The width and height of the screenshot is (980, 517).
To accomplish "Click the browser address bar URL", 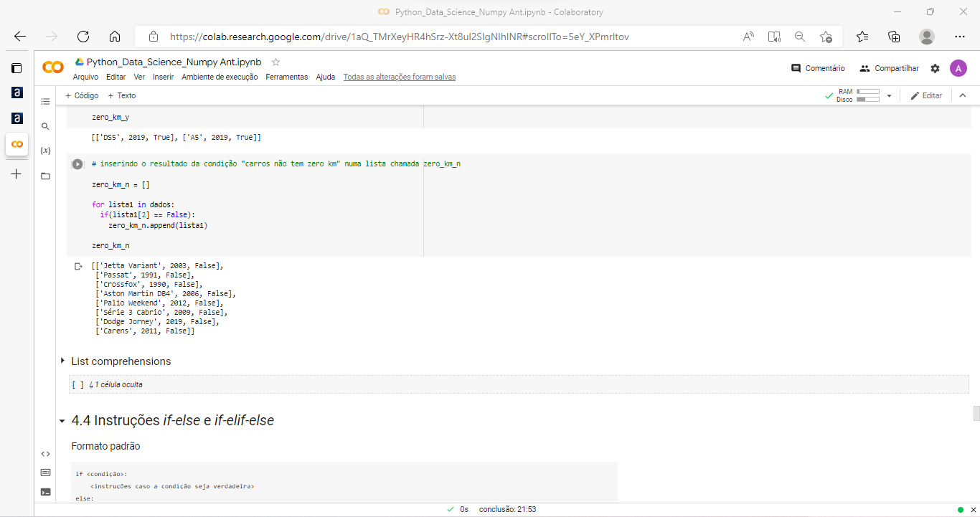I will tap(399, 37).
